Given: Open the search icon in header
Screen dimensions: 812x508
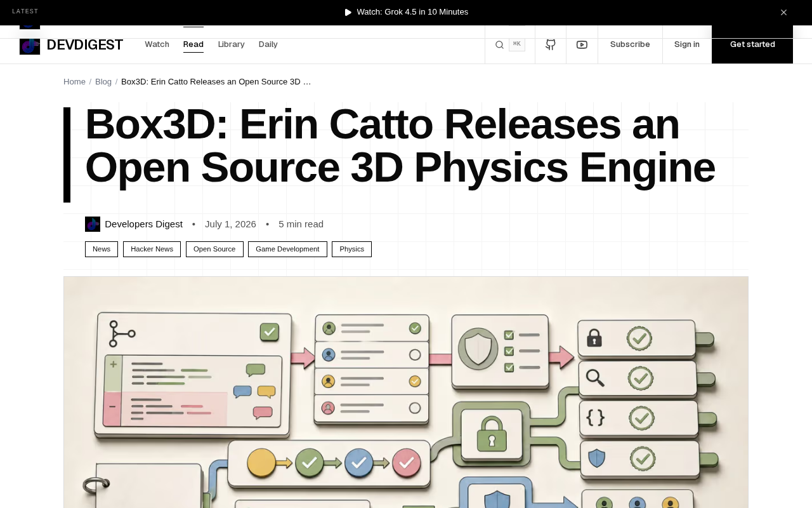Looking at the screenshot, I should coord(499,44).
